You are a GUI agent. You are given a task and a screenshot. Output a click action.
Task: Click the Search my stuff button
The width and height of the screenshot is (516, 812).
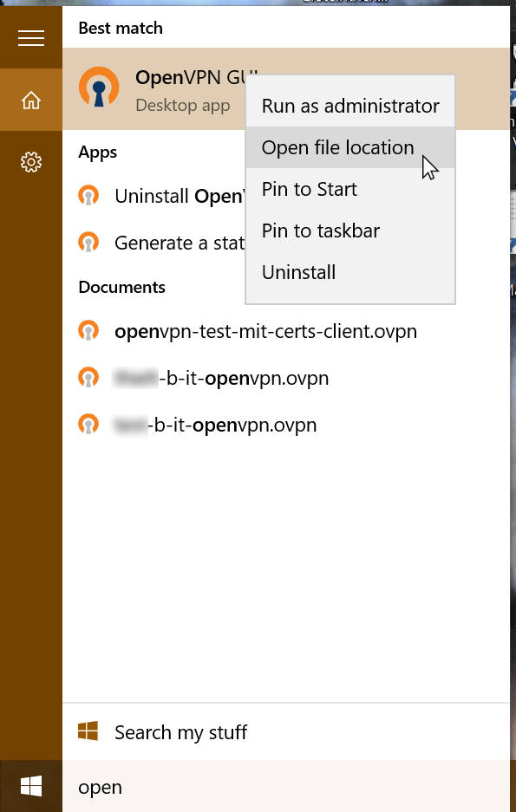[x=286, y=731]
